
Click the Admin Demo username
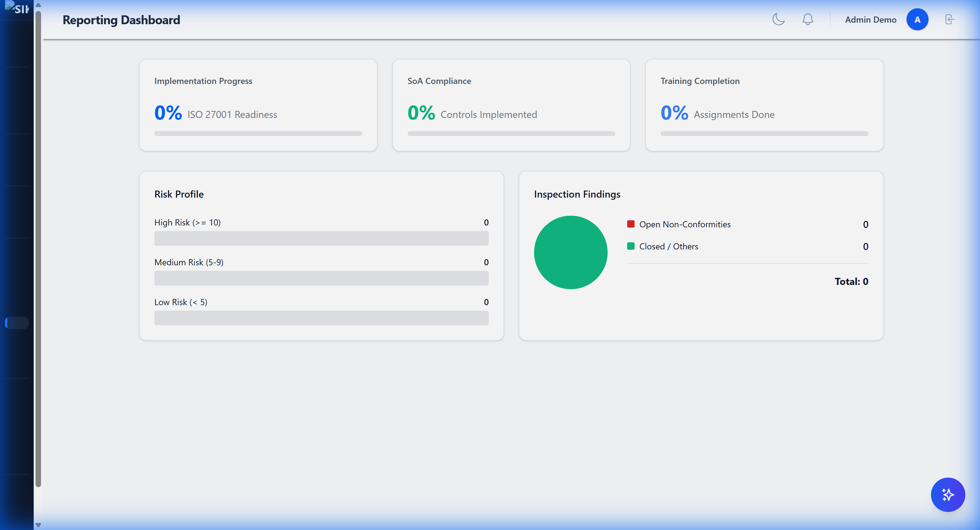870,20
